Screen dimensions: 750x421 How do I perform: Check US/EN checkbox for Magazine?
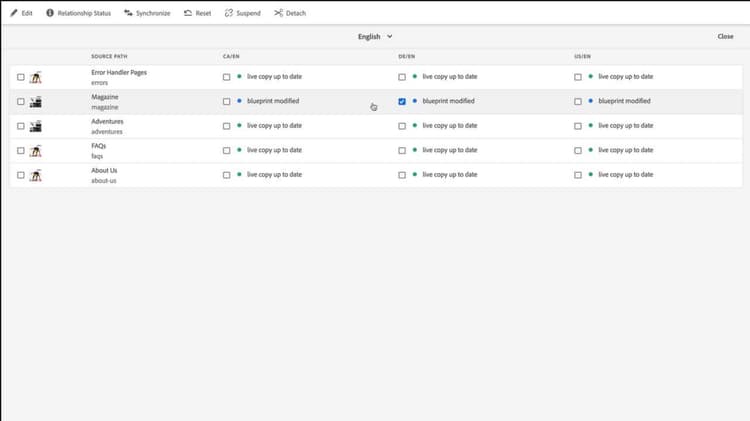tap(578, 101)
